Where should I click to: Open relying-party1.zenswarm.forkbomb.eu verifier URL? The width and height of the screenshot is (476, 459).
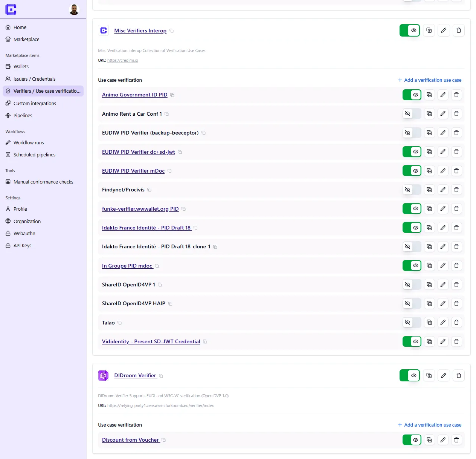(160, 405)
